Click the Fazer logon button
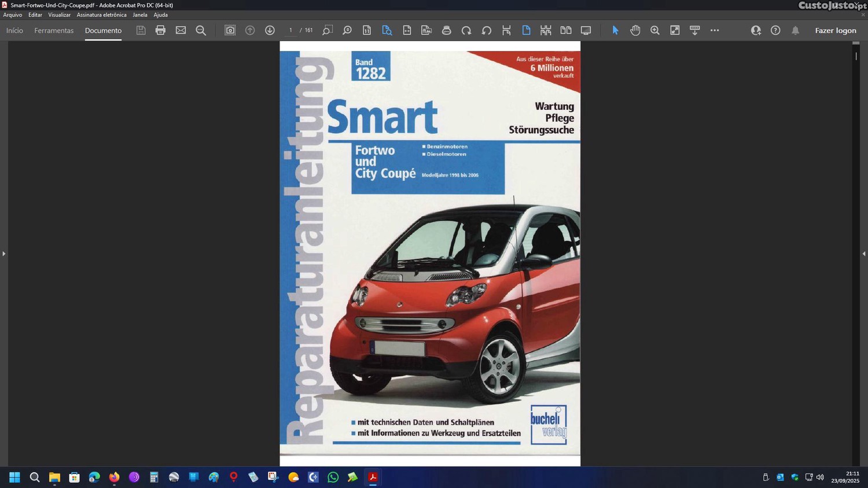The width and height of the screenshot is (868, 488). tap(835, 31)
